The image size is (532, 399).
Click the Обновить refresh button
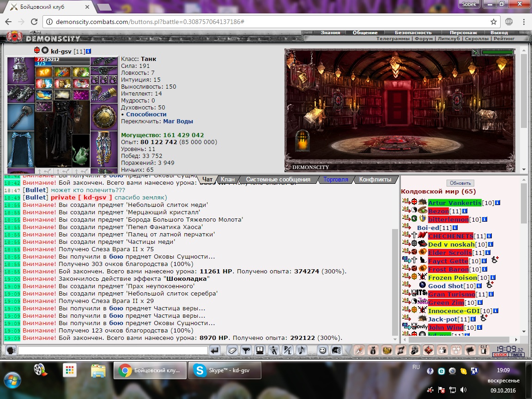pyautogui.click(x=460, y=183)
